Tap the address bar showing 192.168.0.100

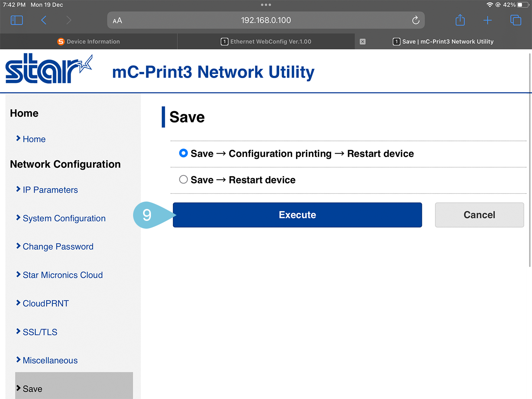tap(266, 20)
